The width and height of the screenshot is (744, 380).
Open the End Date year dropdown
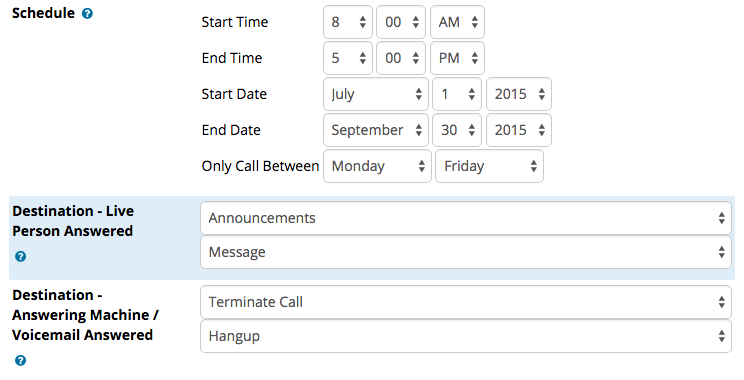coord(519,130)
